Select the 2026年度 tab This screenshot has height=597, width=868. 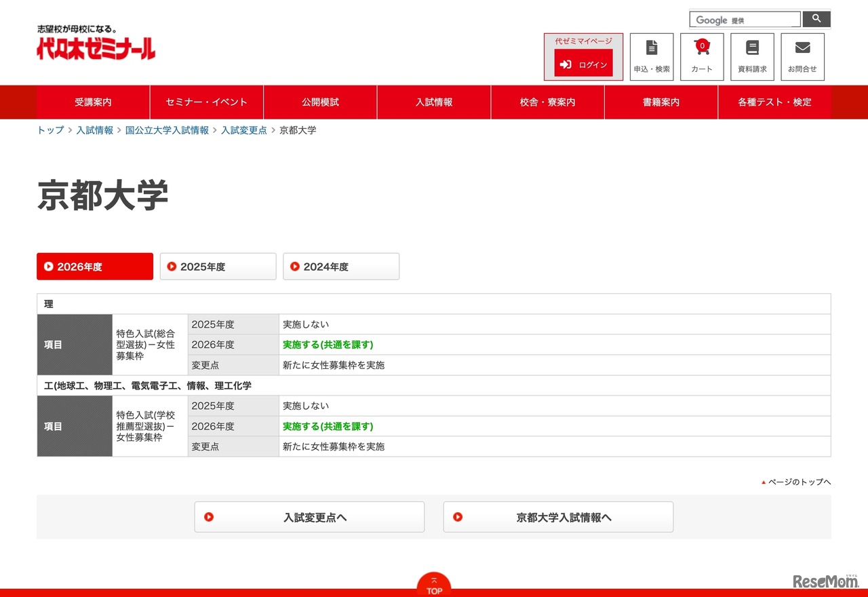(95, 267)
